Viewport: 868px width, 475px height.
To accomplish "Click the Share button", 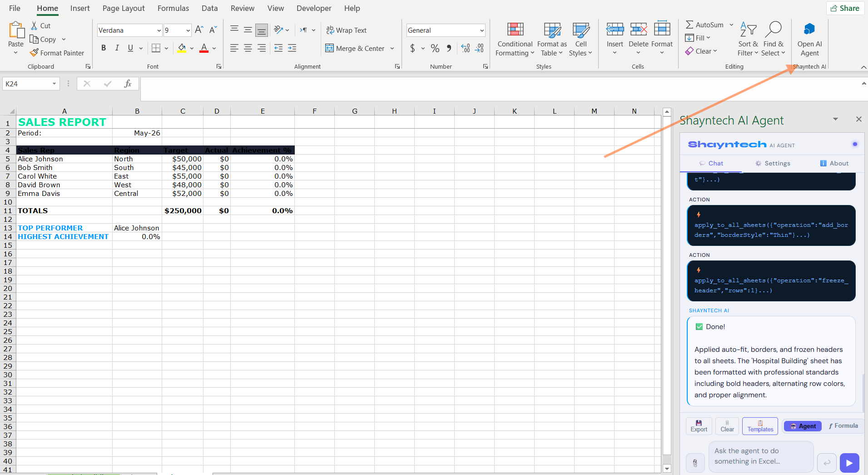I will coord(845,8).
